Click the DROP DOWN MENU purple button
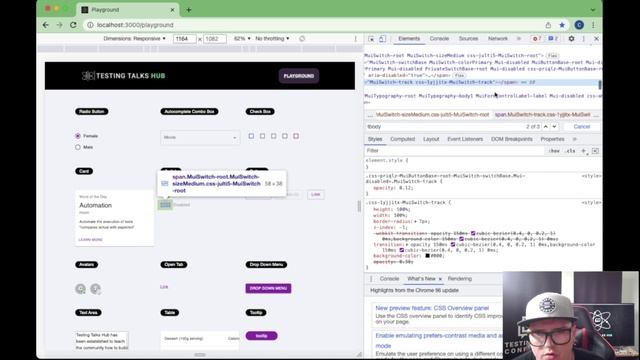640x360 pixels. [x=268, y=288]
